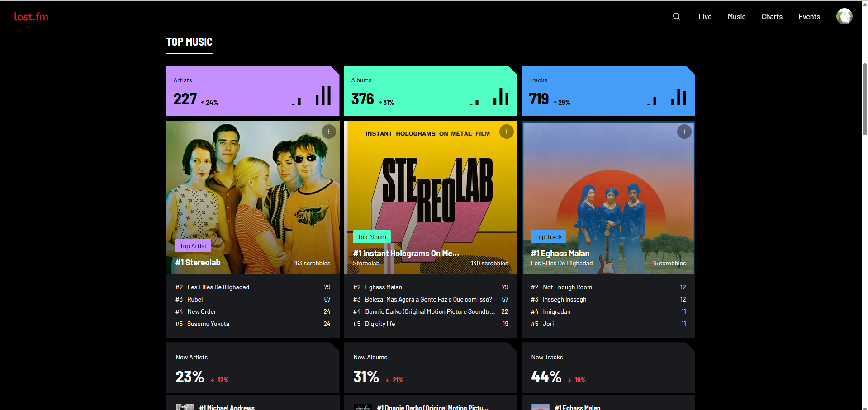The image size is (868, 410).
Task: Open the user profile avatar
Action: [x=844, y=16]
